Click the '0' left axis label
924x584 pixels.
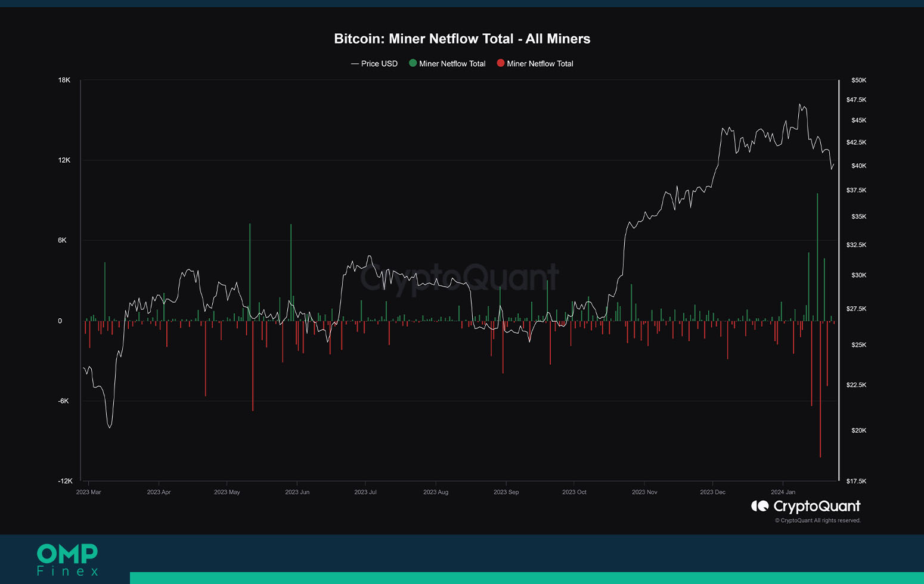click(60, 321)
